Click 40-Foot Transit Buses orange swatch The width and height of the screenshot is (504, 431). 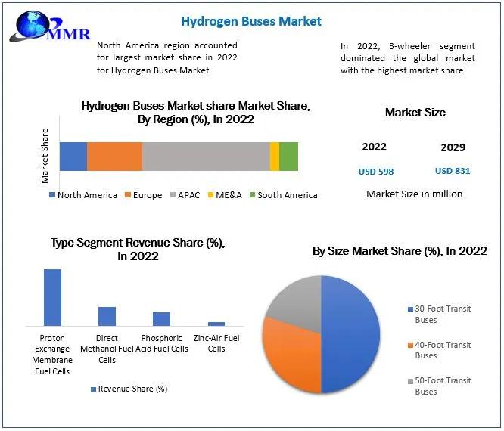[x=410, y=346]
